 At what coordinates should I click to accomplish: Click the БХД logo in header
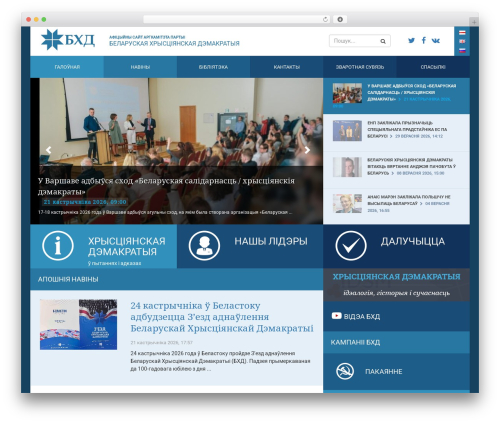pyautogui.click(x=68, y=40)
